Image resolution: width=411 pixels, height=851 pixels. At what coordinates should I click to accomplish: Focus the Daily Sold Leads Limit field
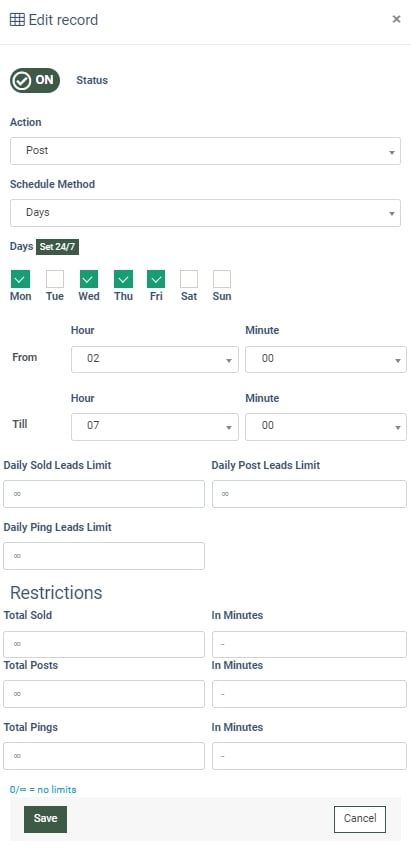point(104,494)
